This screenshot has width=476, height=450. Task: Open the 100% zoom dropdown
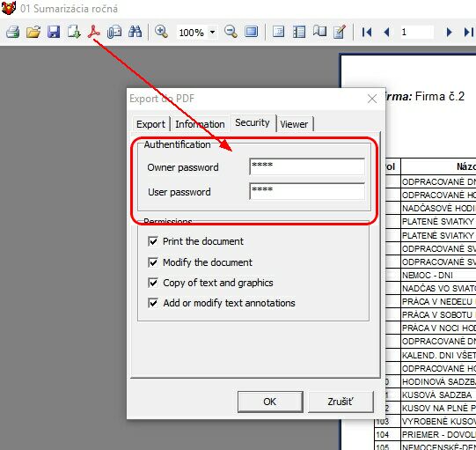pyautogui.click(x=213, y=32)
